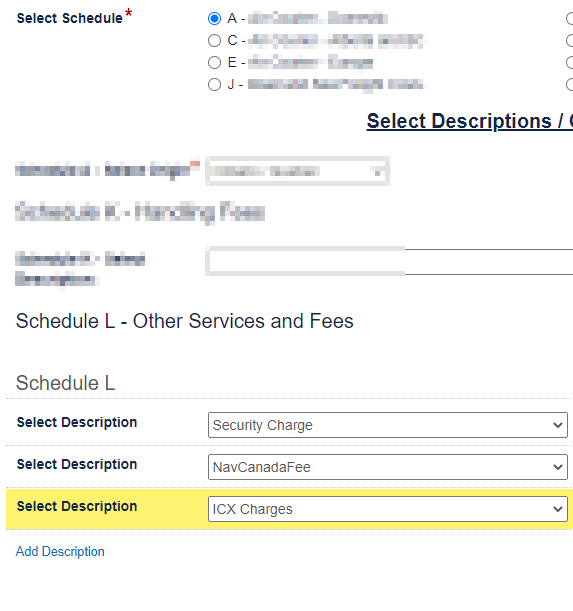The image size is (573, 611).
Task: Choose the schedule C radio button
Action: [214, 40]
